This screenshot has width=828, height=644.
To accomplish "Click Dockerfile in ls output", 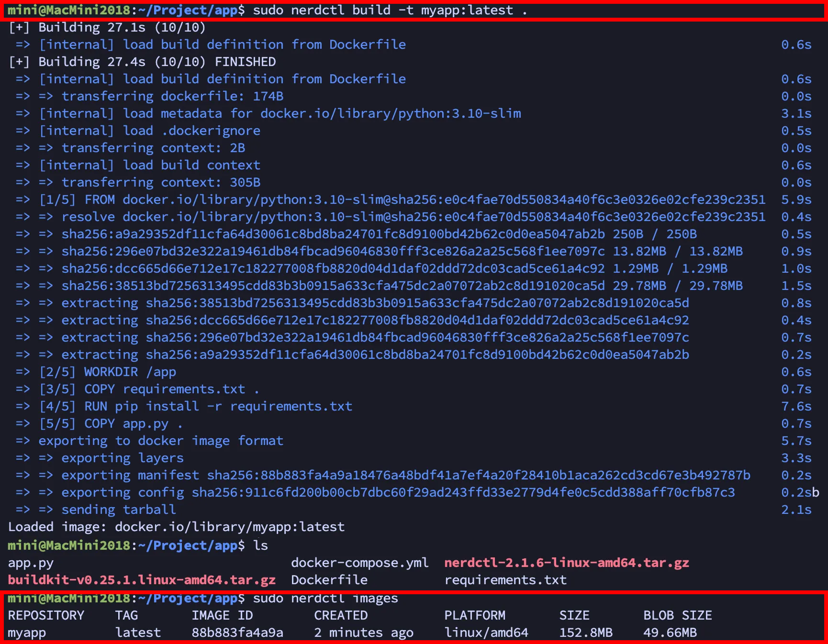I will [x=329, y=580].
